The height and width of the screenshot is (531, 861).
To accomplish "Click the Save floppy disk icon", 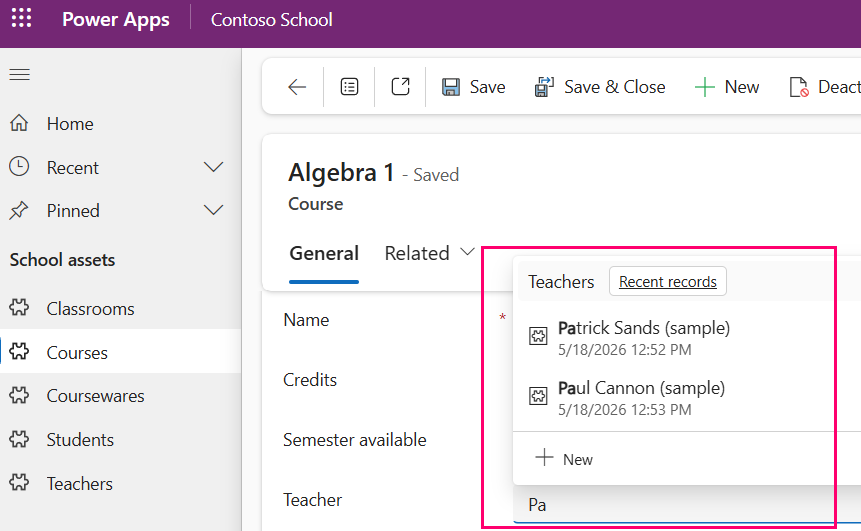I will [451, 87].
